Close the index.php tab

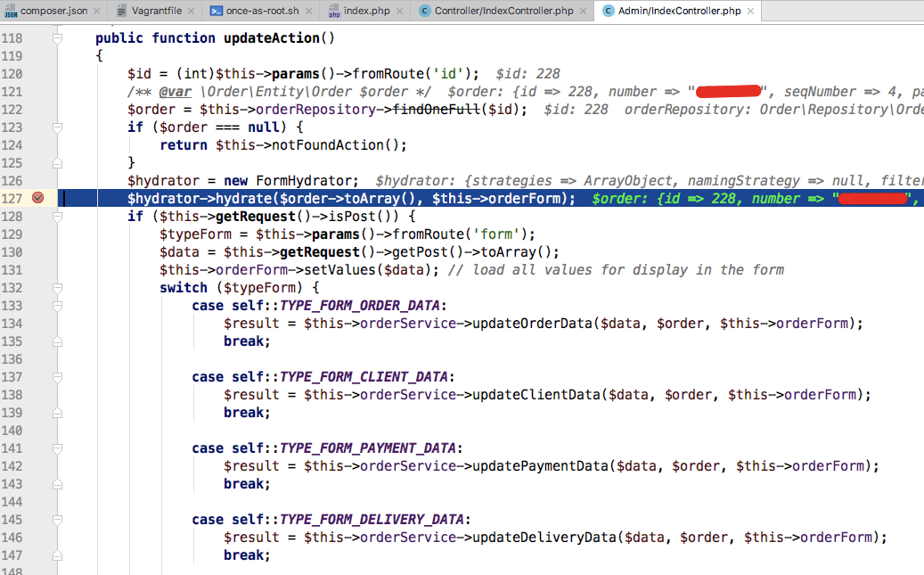pos(399,12)
